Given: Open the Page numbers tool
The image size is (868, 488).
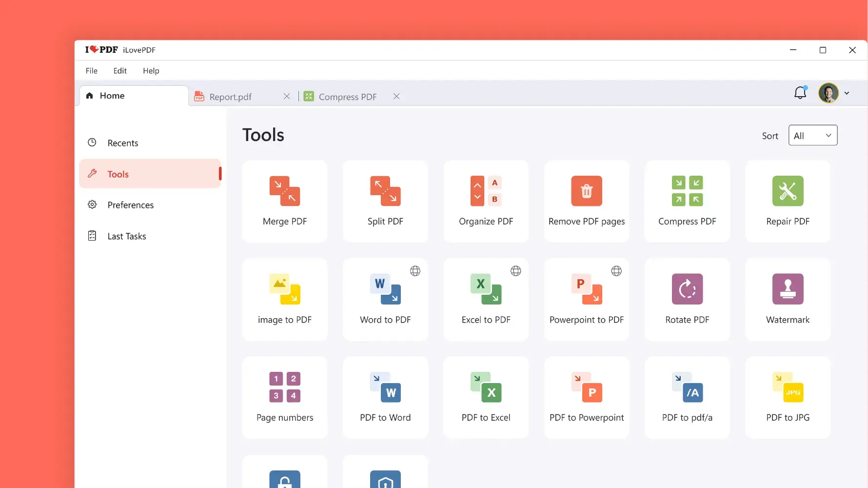Looking at the screenshot, I should [285, 397].
